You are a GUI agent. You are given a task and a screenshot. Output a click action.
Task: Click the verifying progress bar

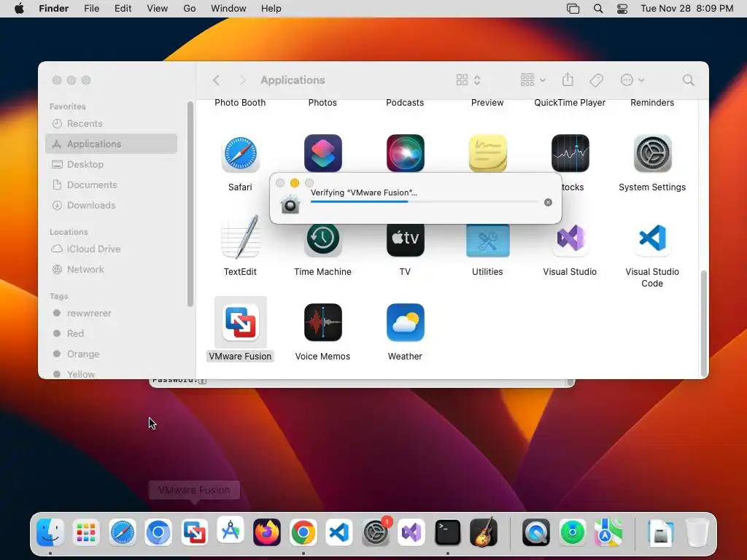[x=425, y=201]
